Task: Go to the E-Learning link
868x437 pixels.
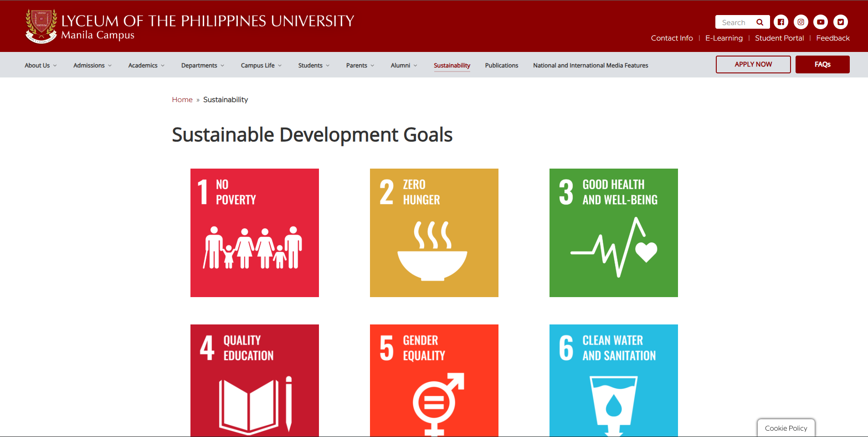Action: (724, 38)
